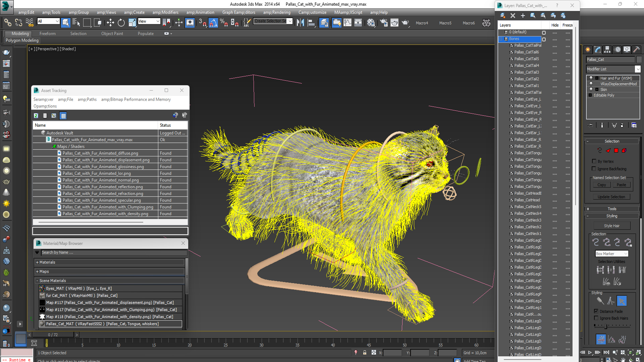
Task: Click the Polygon Modeling label
Action: (22, 40)
